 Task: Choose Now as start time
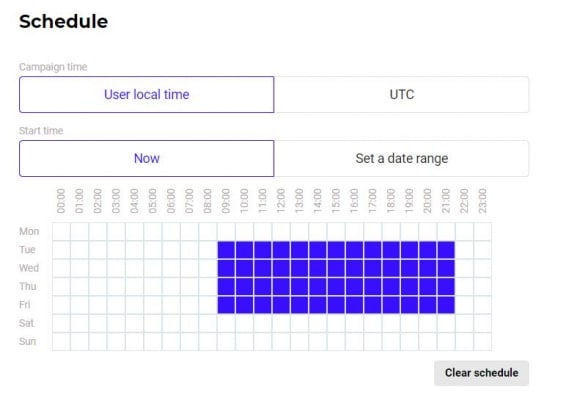147,158
